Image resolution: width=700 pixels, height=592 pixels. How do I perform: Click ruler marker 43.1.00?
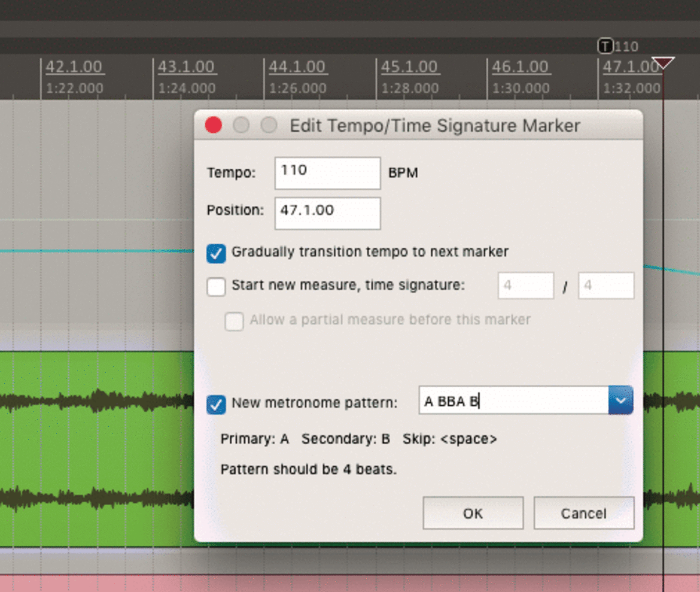coord(186,67)
